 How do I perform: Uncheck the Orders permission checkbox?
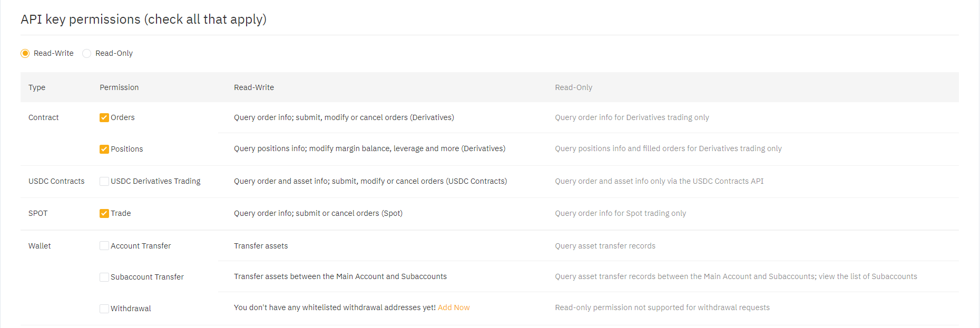coord(104,117)
